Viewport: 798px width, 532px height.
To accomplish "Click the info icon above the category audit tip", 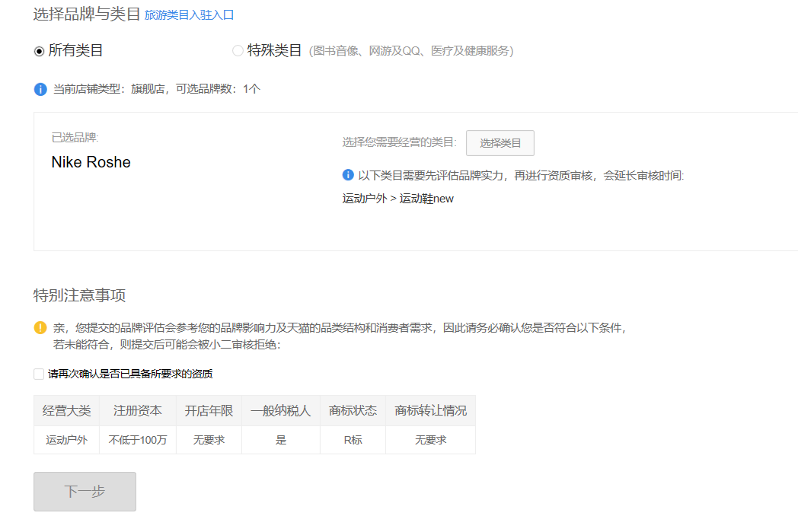I will click(x=348, y=177).
